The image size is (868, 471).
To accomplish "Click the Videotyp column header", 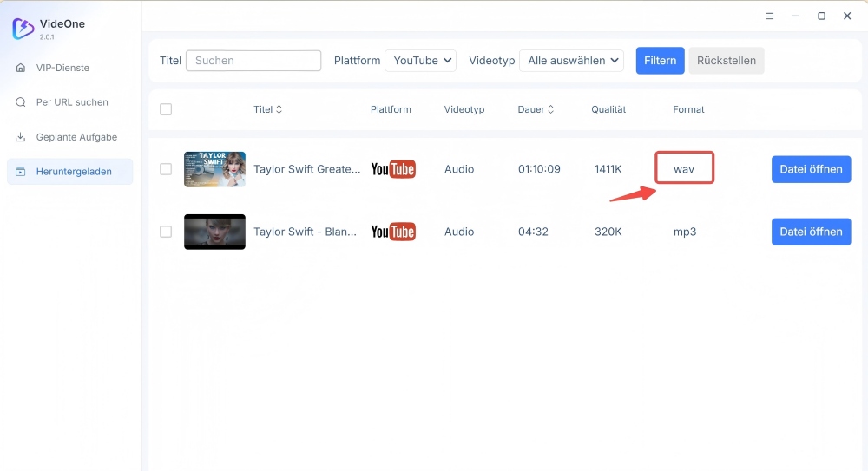I will [464, 109].
